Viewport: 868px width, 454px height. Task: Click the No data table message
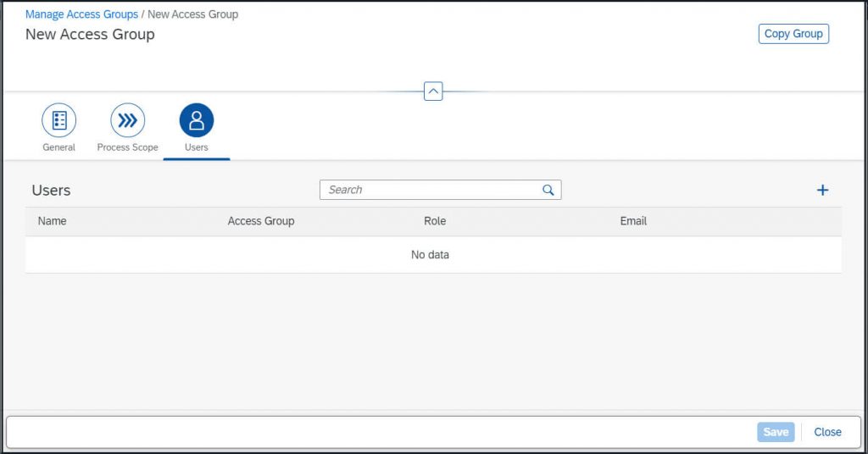pyautogui.click(x=430, y=255)
